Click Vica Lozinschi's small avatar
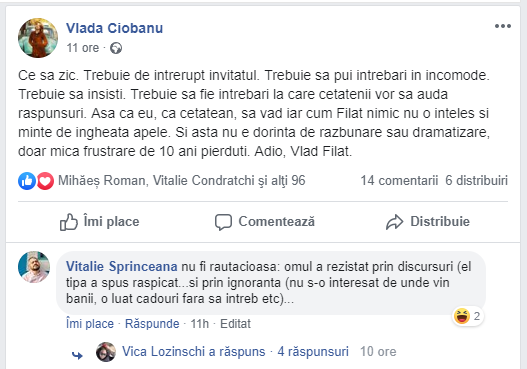The width and height of the screenshot is (527, 369). (x=106, y=352)
